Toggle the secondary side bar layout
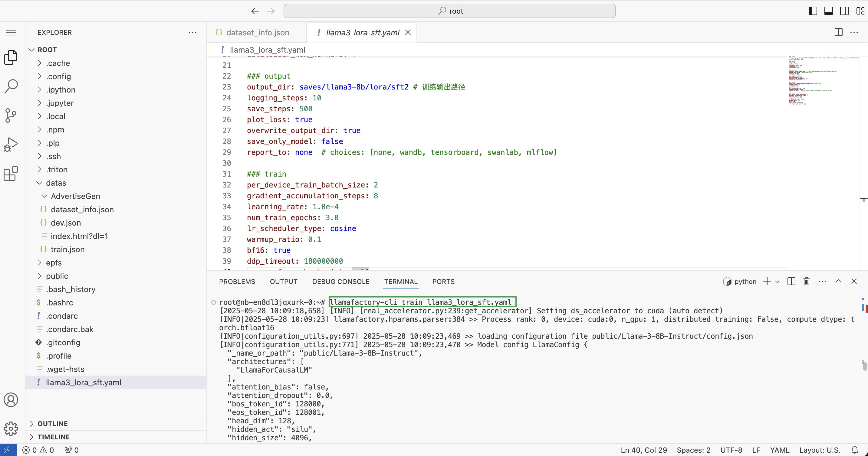The width and height of the screenshot is (868, 456). click(x=844, y=11)
